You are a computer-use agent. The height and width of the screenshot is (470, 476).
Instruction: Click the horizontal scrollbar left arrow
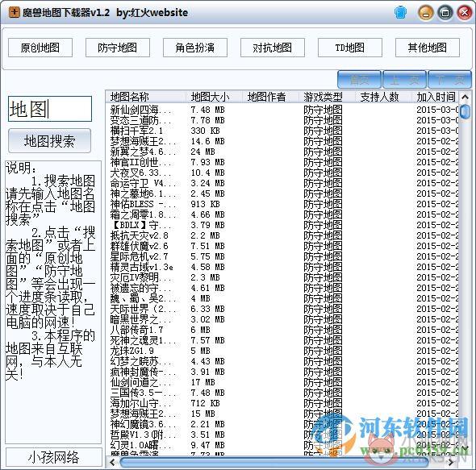pos(113,463)
